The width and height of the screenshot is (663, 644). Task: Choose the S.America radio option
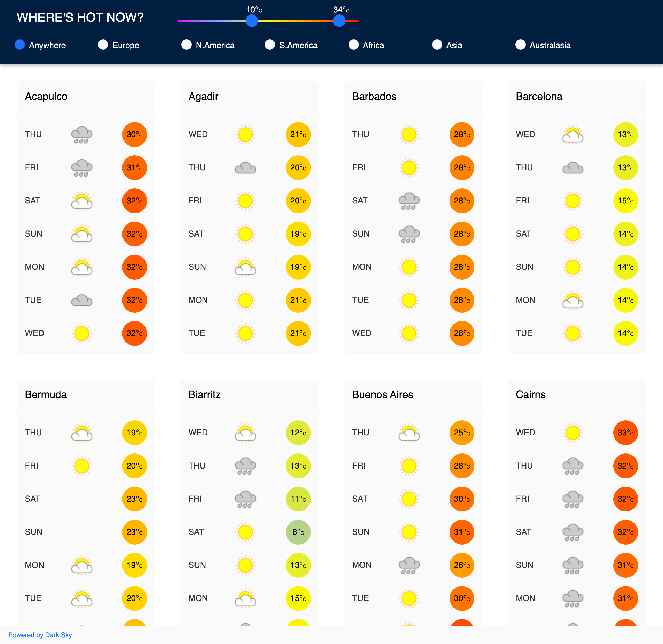tap(270, 45)
